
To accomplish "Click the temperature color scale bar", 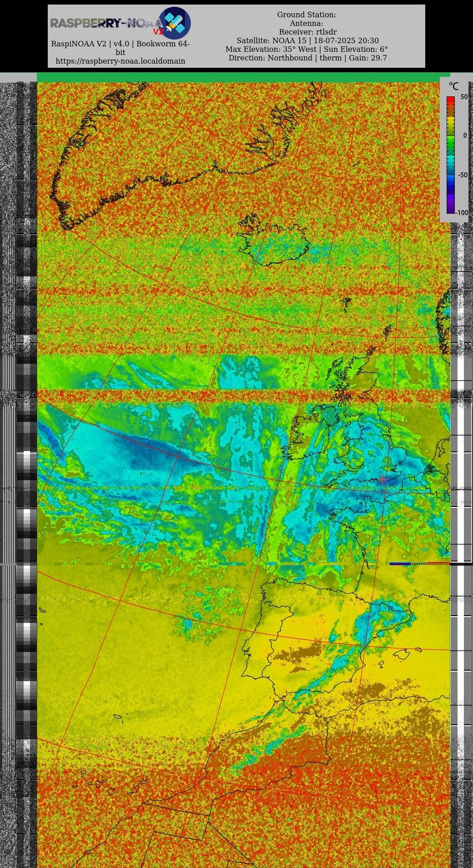I will (451, 155).
